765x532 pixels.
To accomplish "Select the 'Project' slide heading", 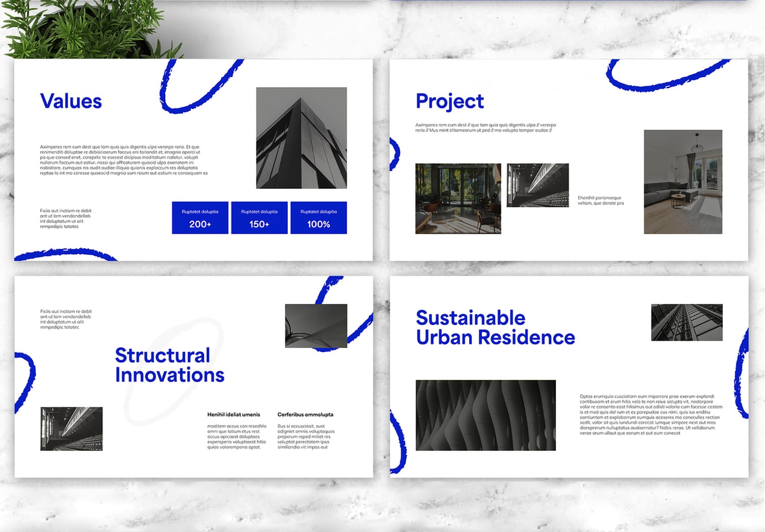I will click(x=449, y=102).
